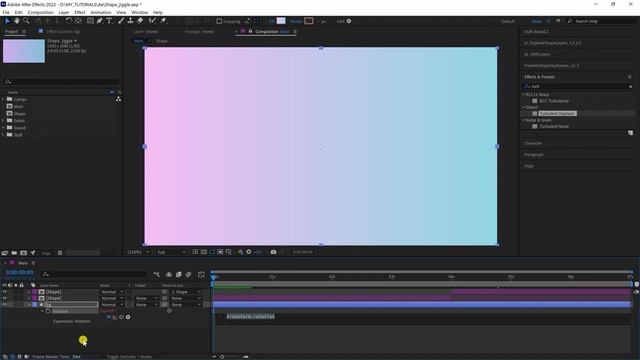Select the Type text tool
The height and width of the screenshot is (360, 640).
pyautogui.click(x=109, y=21)
